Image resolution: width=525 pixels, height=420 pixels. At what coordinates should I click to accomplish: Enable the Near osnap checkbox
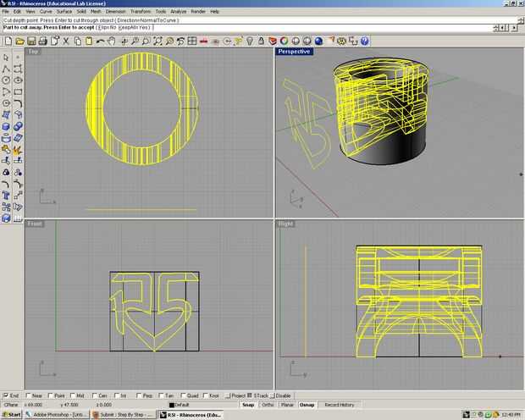click(x=30, y=395)
